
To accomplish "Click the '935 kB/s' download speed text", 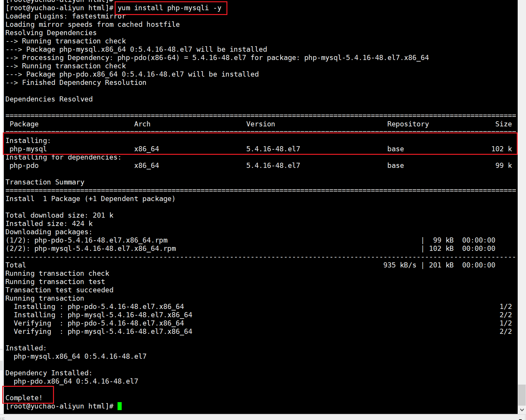I will coord(400,265).
